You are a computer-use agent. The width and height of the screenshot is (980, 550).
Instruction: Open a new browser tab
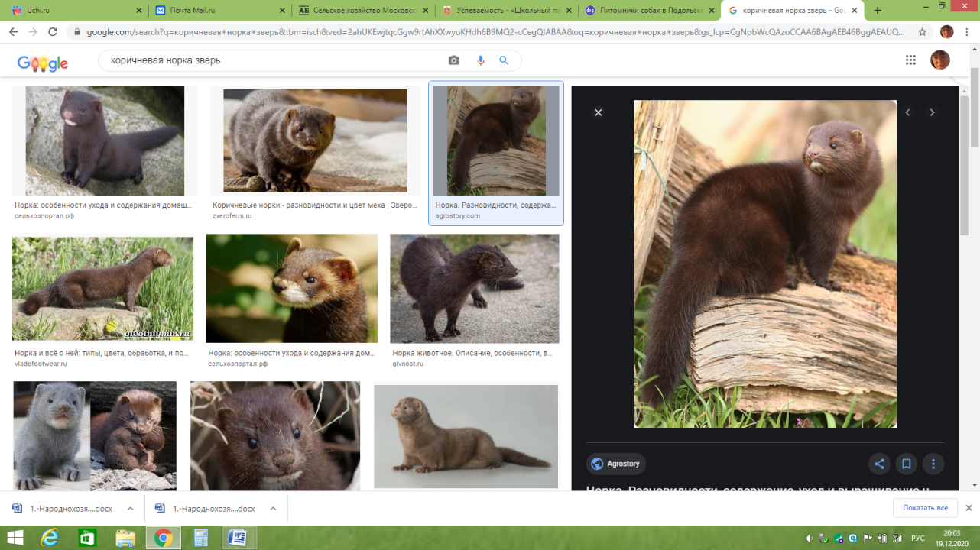point(878,11)
